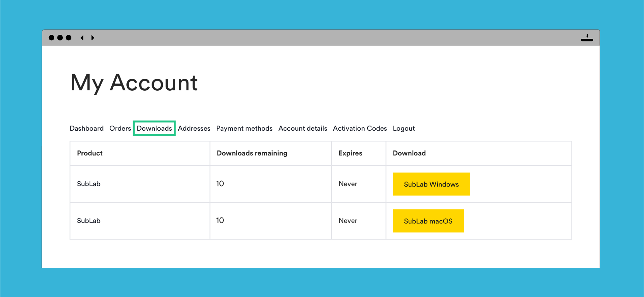Click the Product column header
Screen dimensions: 644x297
point(90,153)
